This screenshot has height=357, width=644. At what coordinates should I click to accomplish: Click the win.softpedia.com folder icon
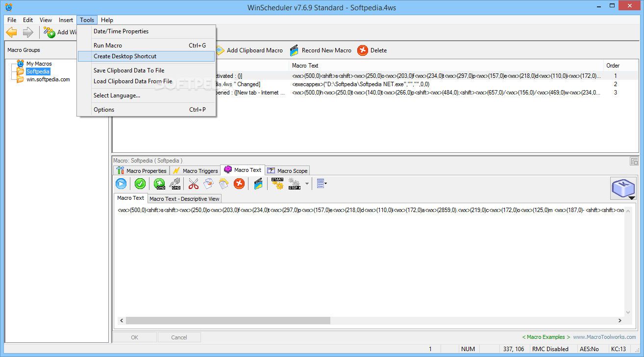click(x=20, y=79)
